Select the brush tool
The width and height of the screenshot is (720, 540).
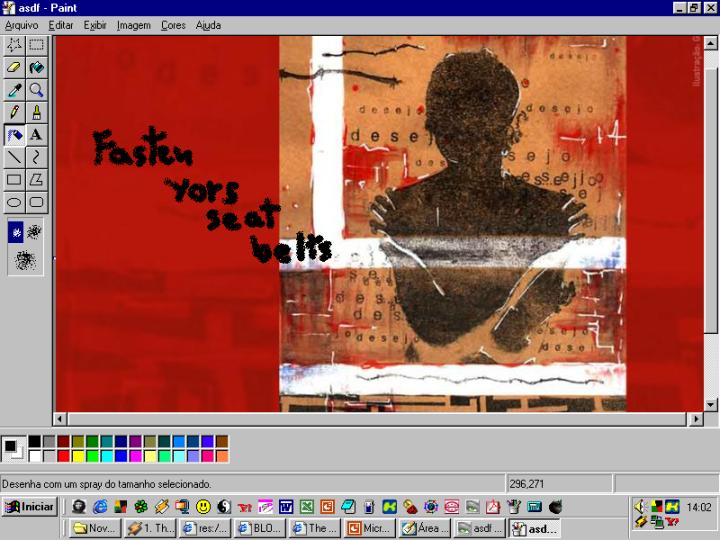[x=36, y=112]
